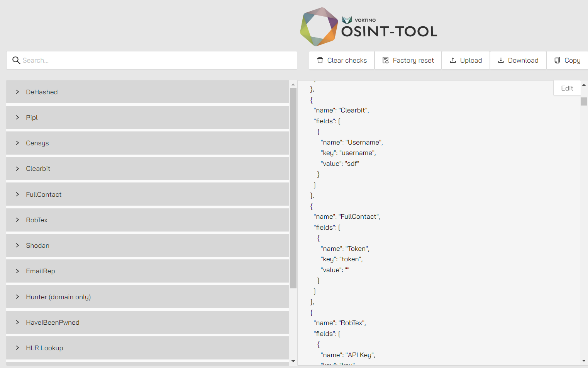Click the Edit button on JSON panel
The width and height of the screenshot is (588, 368).
click(x=567, y=88)
